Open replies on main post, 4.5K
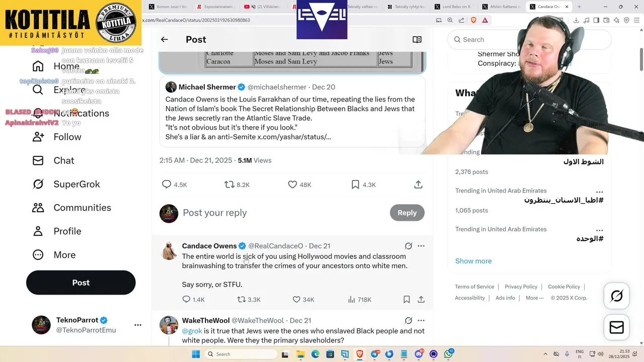 tap(174, 185)
